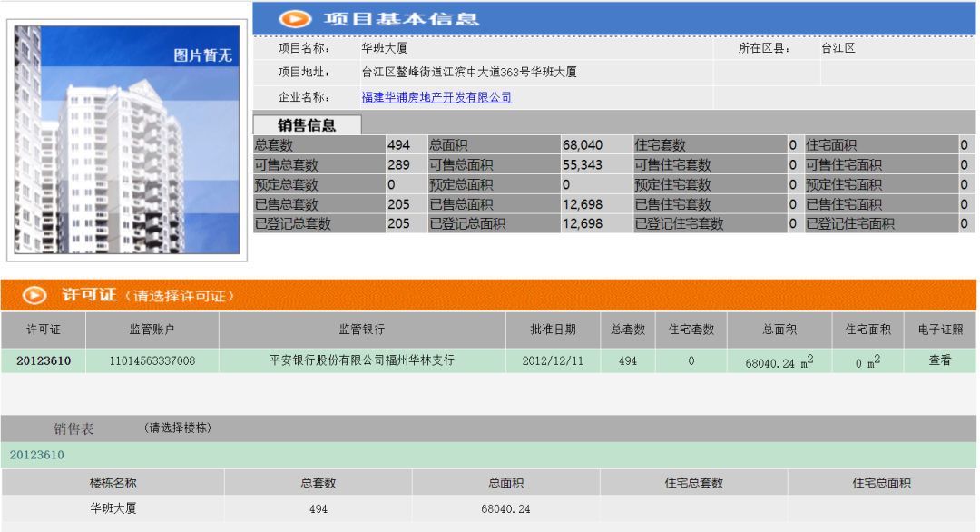Click the 批准日期 column header
Viewport: 980px width, 532px height.
point(553,330)
